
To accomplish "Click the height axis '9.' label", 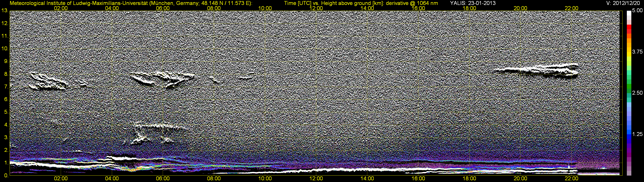I will pyautogui.click(x=6, y=61).
